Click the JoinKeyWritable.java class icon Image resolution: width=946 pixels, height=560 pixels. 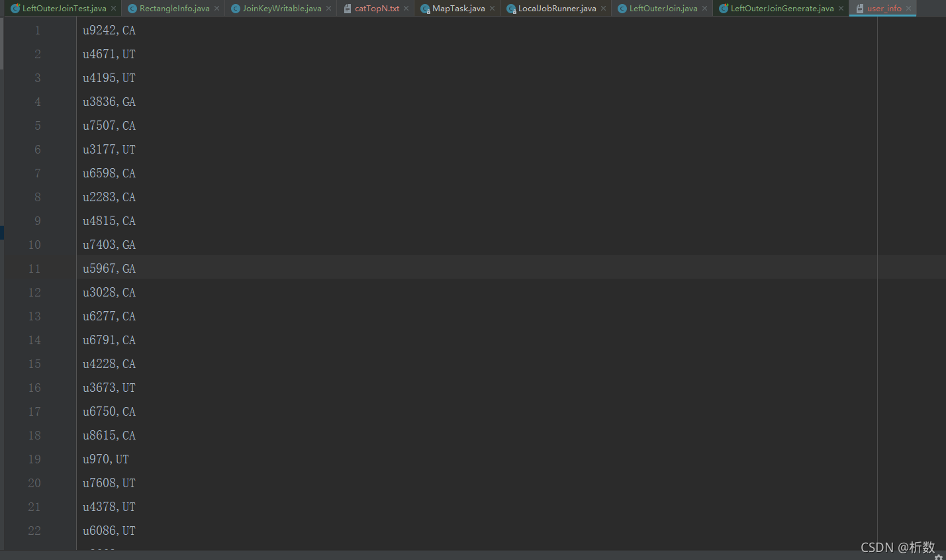(x=235, y=9)
